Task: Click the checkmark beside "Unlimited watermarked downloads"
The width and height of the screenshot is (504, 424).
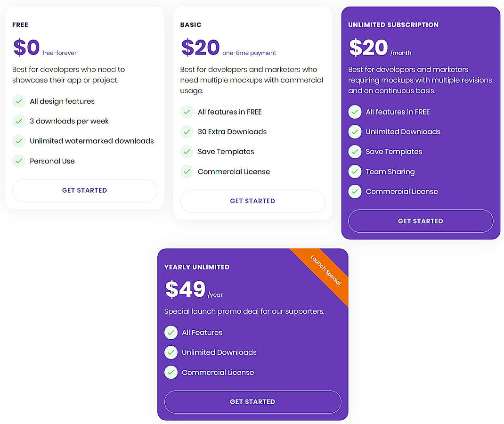Action: (x=19, y=141)
